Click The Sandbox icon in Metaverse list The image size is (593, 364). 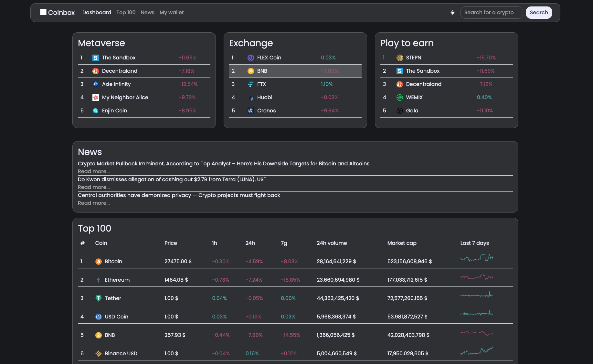coord(96,58)
